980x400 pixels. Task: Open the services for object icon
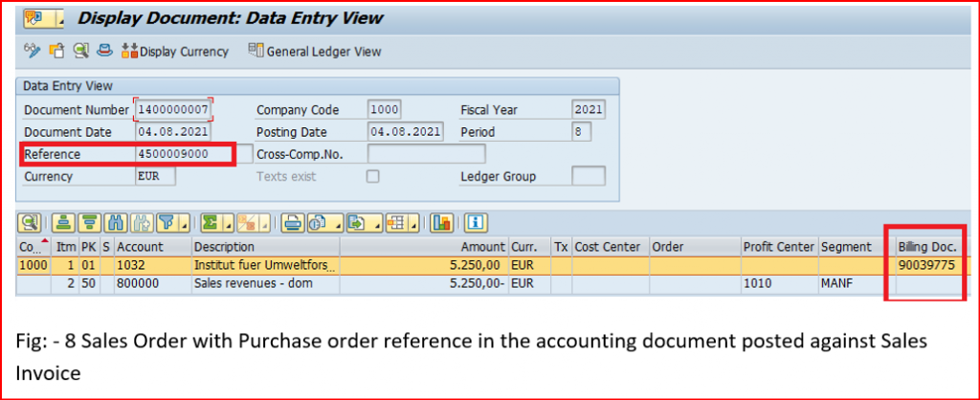(x=34, y=19)
